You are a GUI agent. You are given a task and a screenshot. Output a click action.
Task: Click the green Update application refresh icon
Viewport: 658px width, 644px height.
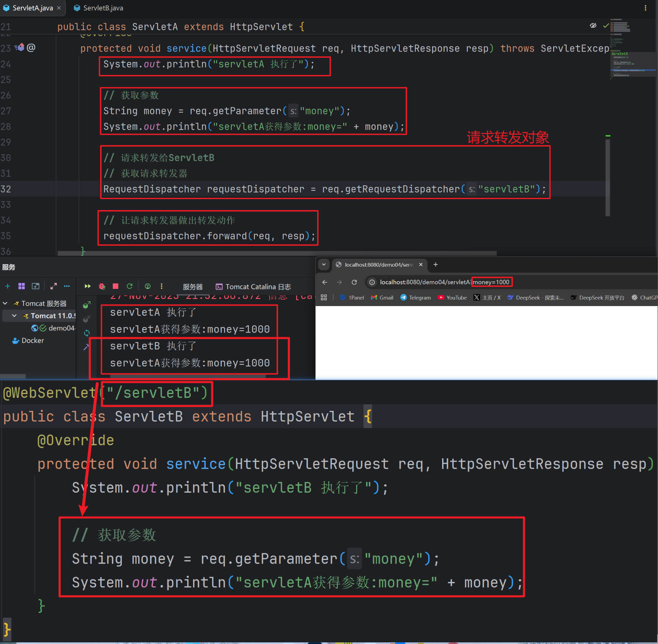130,286
